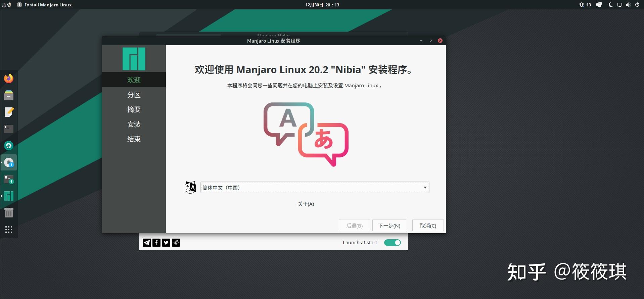Select the installer disc dock icon
This screenshot has height=299, width=644.
[x=9, y=163]
